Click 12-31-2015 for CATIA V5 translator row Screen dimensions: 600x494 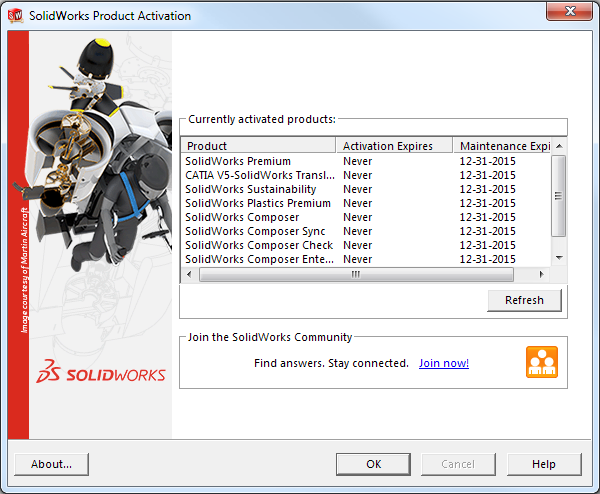pyautogui.click(x=488, y=175)
